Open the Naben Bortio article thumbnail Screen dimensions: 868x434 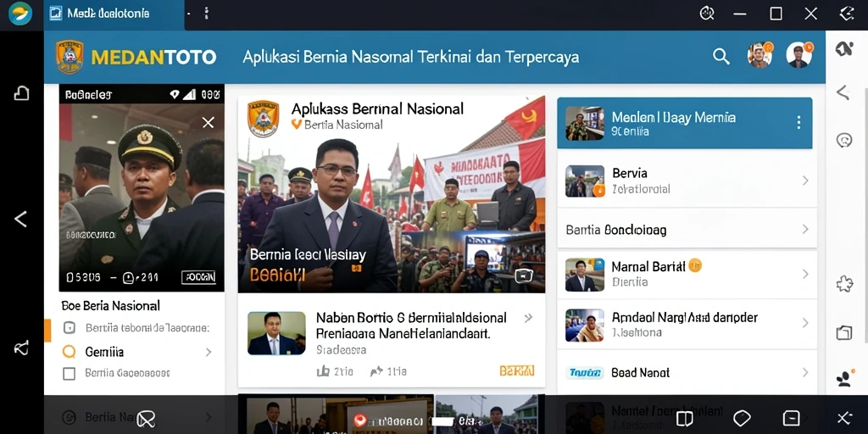point(276,333)
